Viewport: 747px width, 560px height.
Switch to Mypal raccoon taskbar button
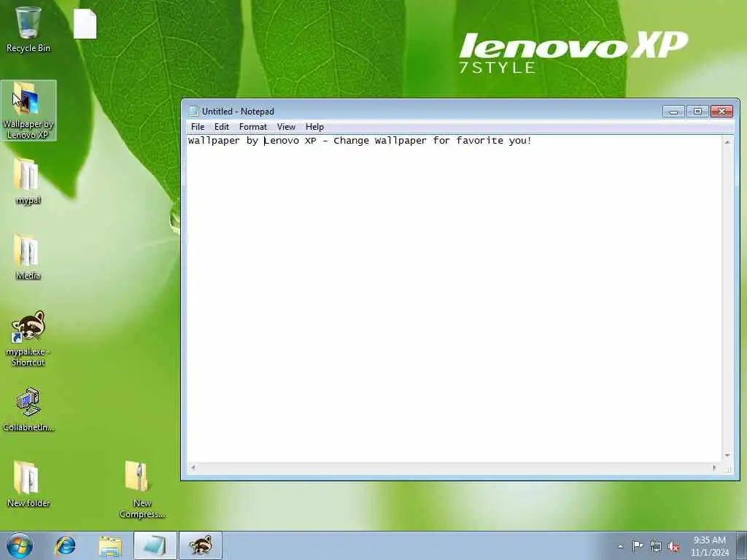[x=201, y=545]
